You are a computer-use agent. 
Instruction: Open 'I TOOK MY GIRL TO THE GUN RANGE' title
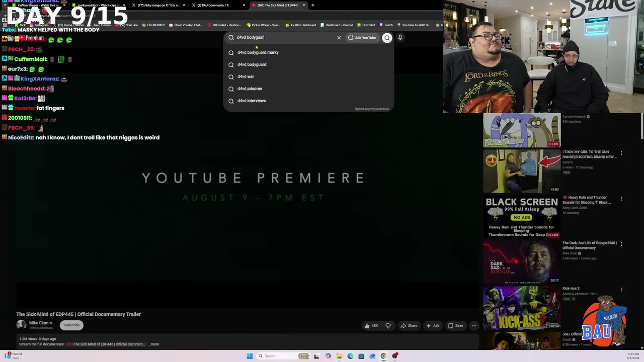[589, 154]
